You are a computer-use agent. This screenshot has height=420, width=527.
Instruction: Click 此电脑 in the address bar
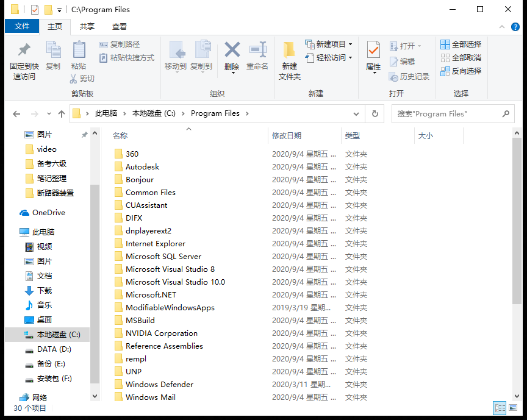click(106, 113)
